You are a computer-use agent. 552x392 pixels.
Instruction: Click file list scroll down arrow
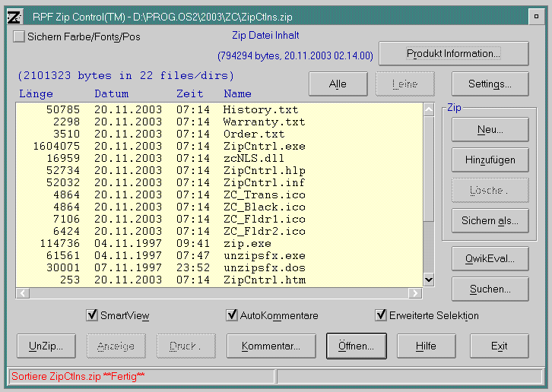tap(429, 280)
